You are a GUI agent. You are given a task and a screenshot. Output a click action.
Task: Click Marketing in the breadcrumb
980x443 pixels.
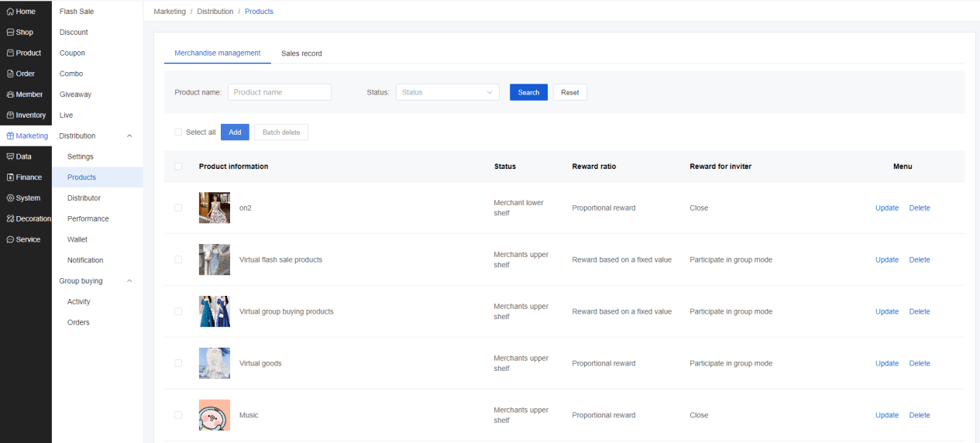click(x=170, y=12)
